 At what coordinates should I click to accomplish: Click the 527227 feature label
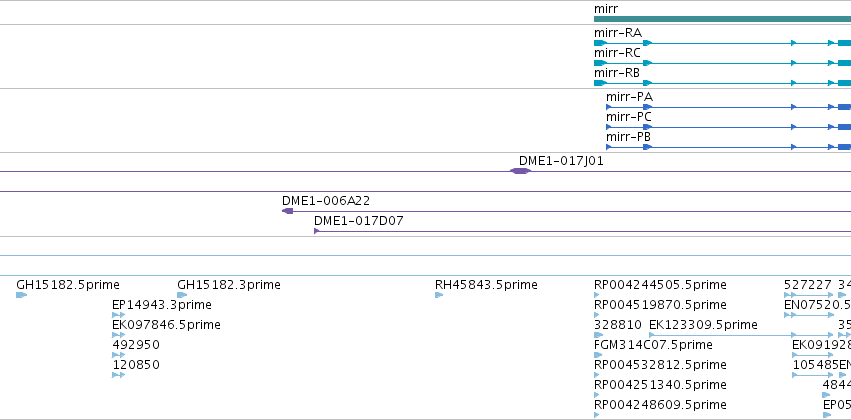(x=808, y=285)
